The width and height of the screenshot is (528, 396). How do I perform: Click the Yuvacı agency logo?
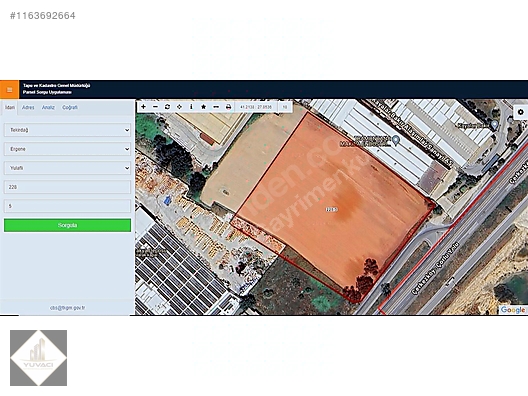pos(38,358)
